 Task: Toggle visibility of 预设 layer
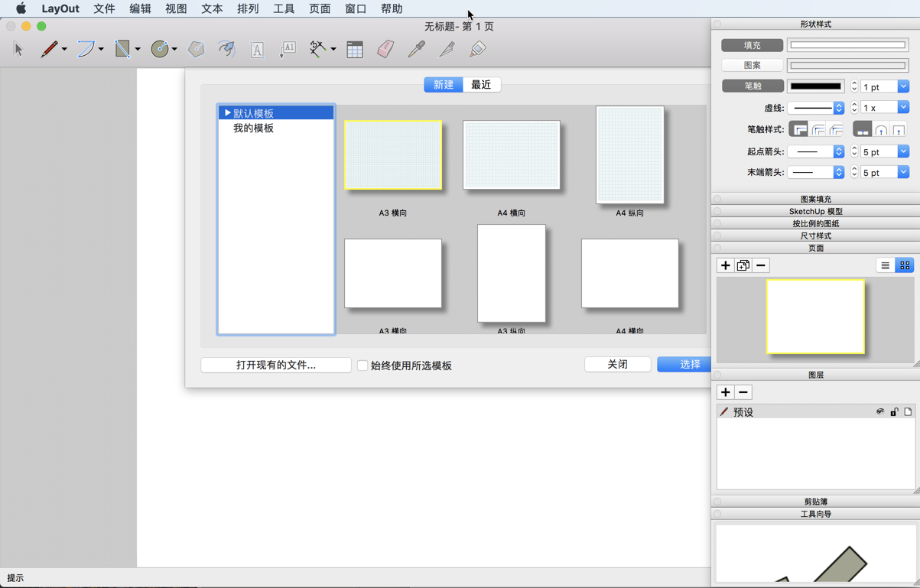[880, 412]
